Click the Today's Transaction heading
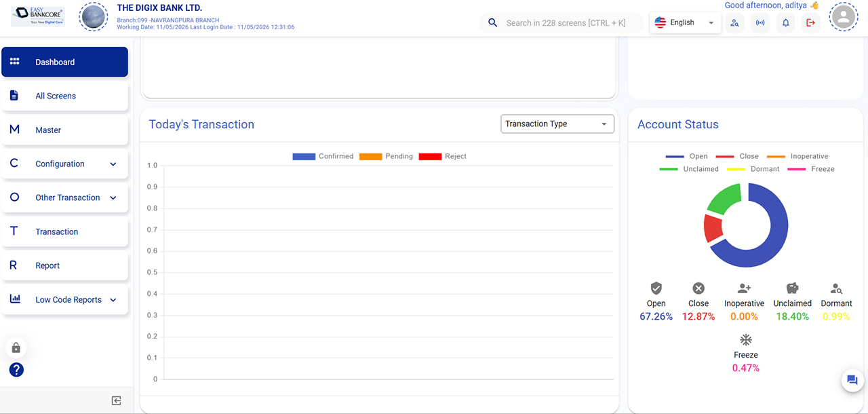The width and height of the screenshot is (868, 414). [201, 124]
